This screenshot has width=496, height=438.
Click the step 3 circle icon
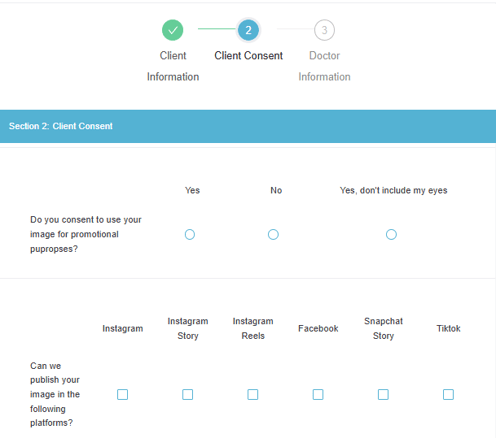[324, 30]
